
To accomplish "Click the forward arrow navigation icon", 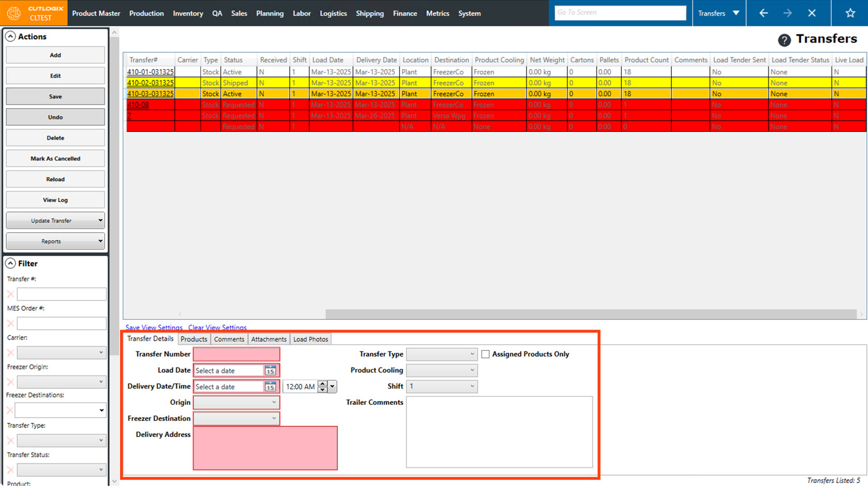I will (787, 13).
